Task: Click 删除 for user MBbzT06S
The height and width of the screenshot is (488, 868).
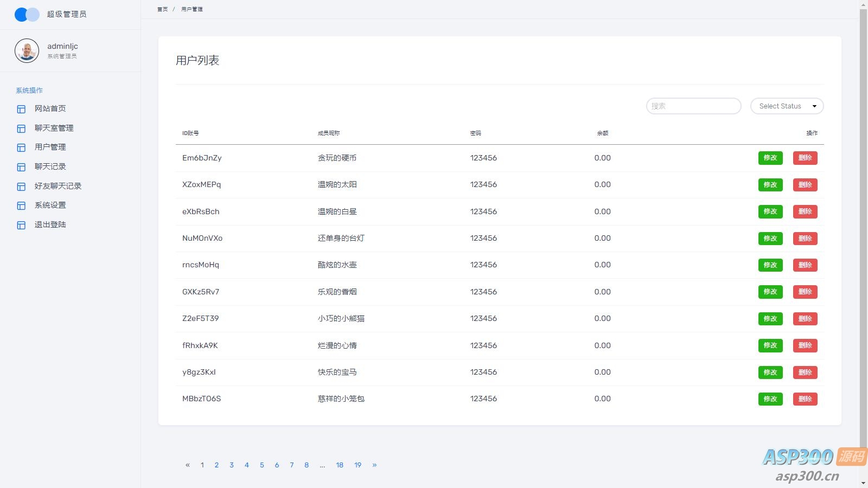Action: click(x=805, y=399)
